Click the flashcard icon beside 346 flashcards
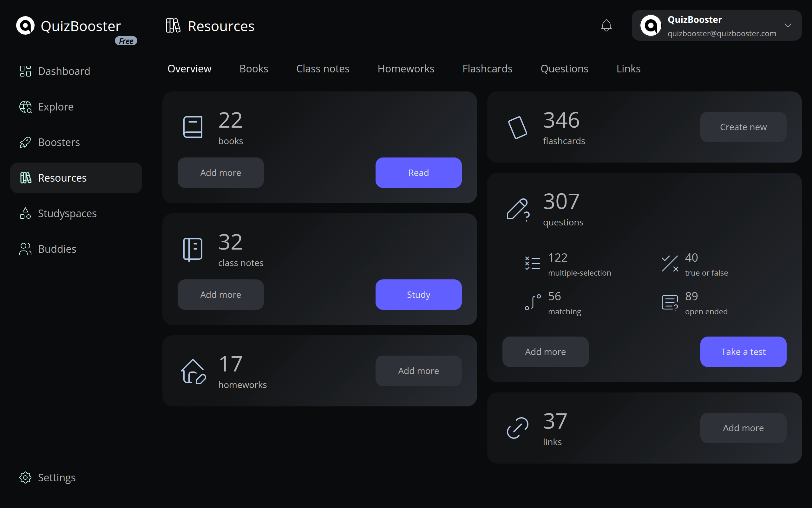Image resolution: width=812 pixels, height=508 pixels. pyautogui.click(x=518, y=127)
